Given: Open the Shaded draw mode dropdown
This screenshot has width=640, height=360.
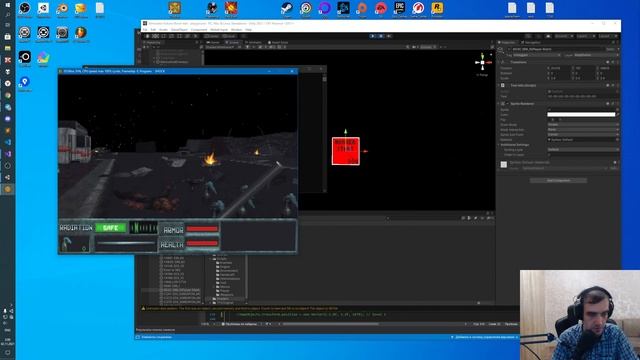Looking at the screenshot, I should (220, 47).
